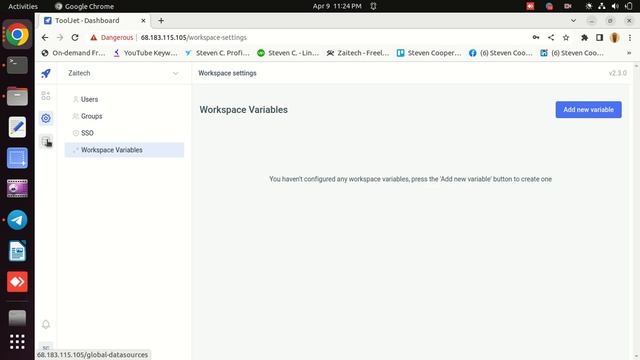Image resolution: width=640 pixels, height=360 pixels.
Task: Launch Google Chrome from the dock
Action: pyautogui.click(x=17, y=34)
